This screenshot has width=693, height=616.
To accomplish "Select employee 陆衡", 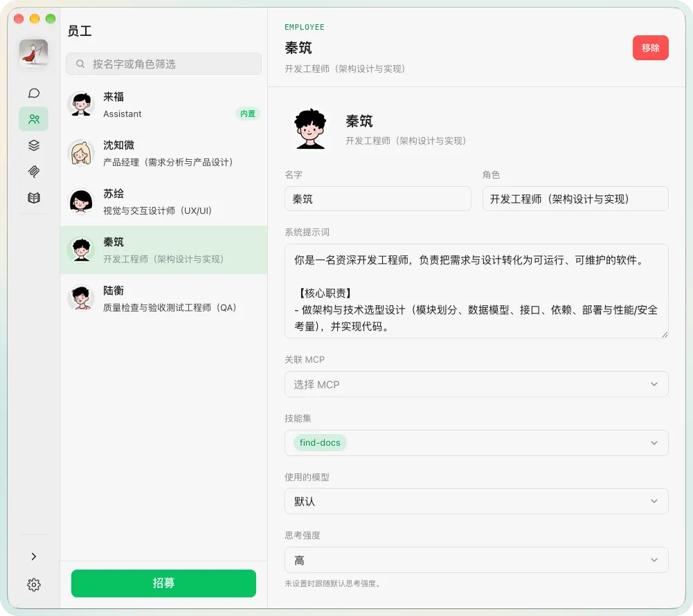I will 163,298.
